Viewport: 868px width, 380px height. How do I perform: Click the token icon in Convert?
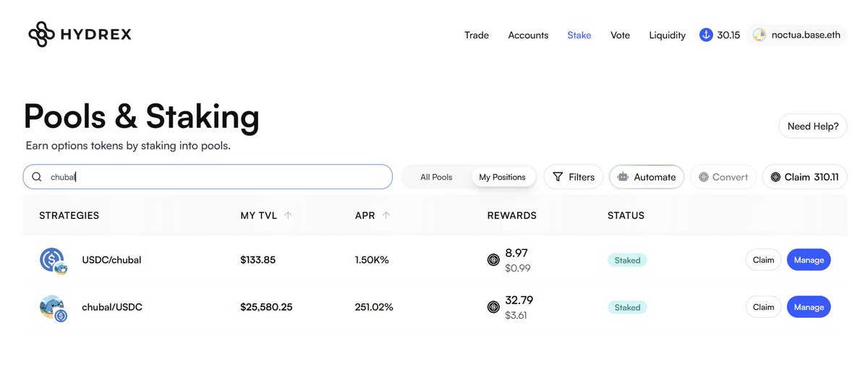[x=703, y=177]
